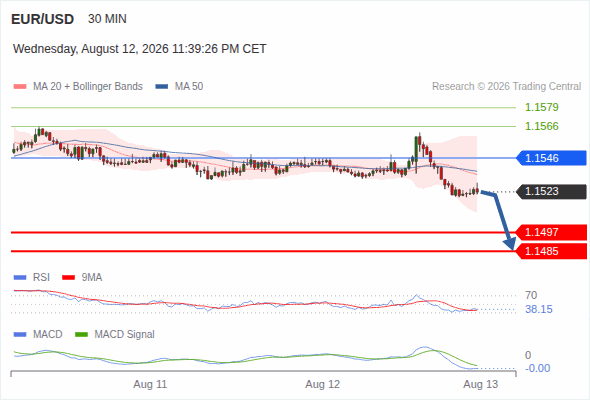
Task: Click the MACD blue legend swatch
Action: tap(20, 335)
